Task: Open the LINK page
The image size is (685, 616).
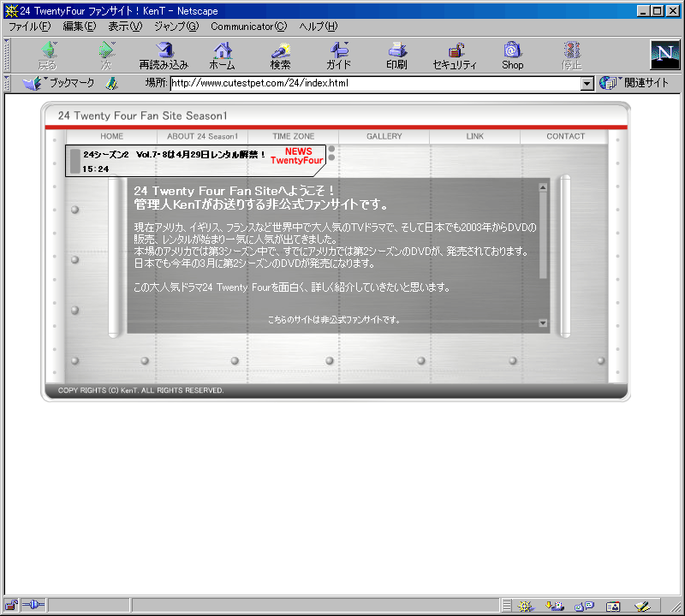Action: click(x=475, y=136)
